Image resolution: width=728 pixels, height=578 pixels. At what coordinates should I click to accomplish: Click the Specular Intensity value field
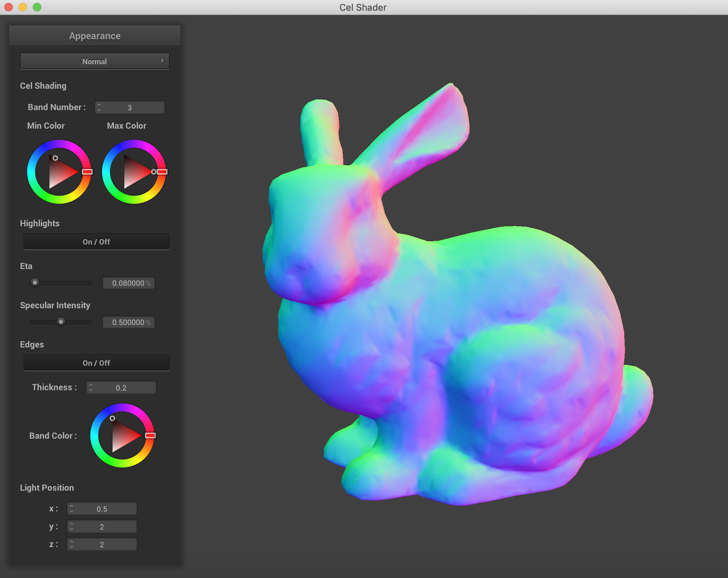tap(129, 322)
